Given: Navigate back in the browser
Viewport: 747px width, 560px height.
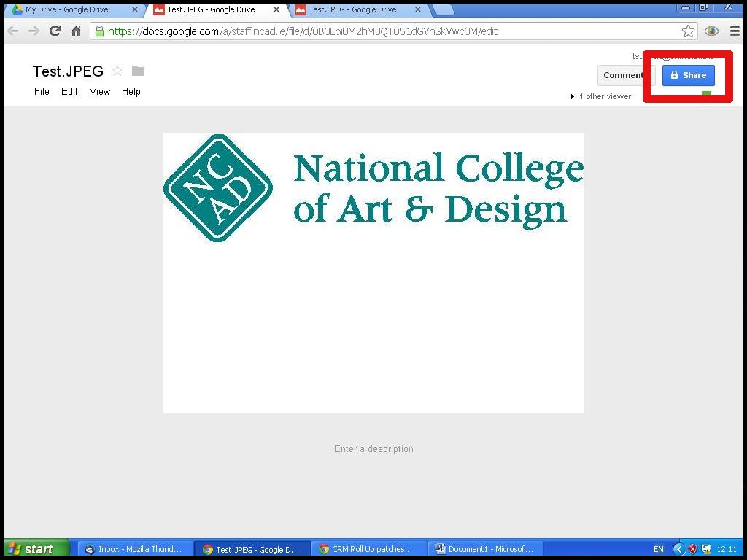Looking at the screenshot, I should (13, 31).
